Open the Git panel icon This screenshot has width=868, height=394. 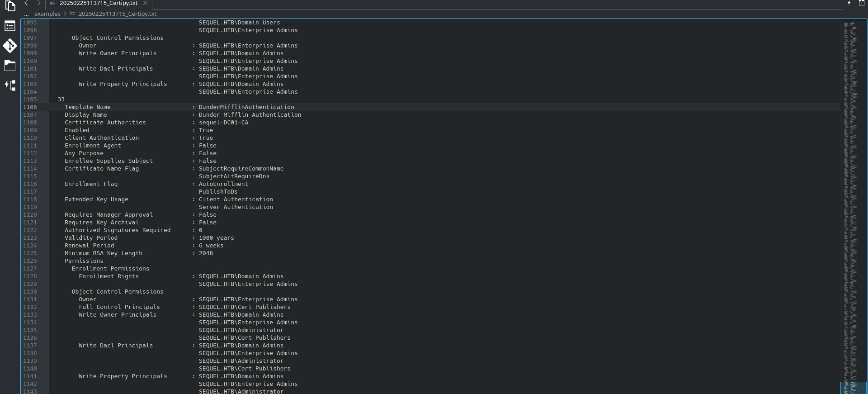pos(10,46)
